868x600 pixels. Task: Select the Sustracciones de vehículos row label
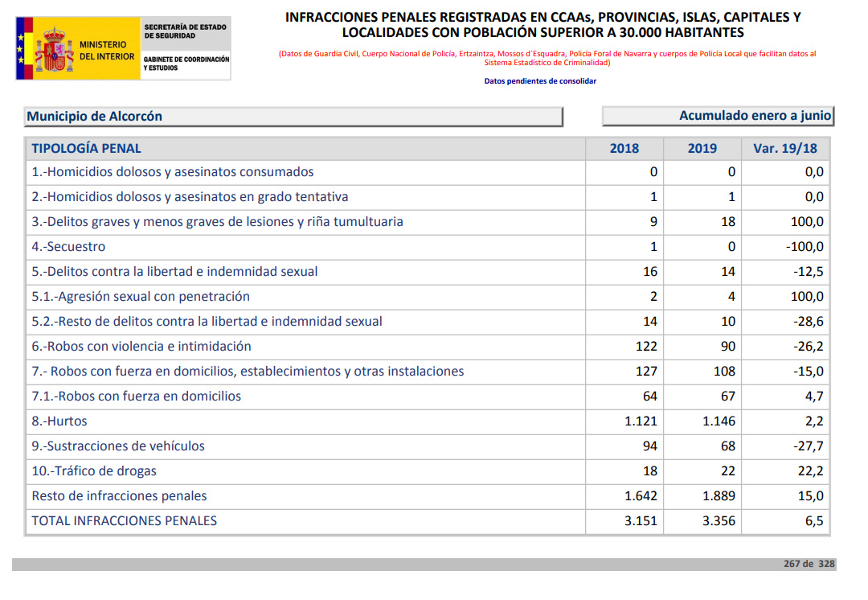pyautogui.click(x=118, y=446)
